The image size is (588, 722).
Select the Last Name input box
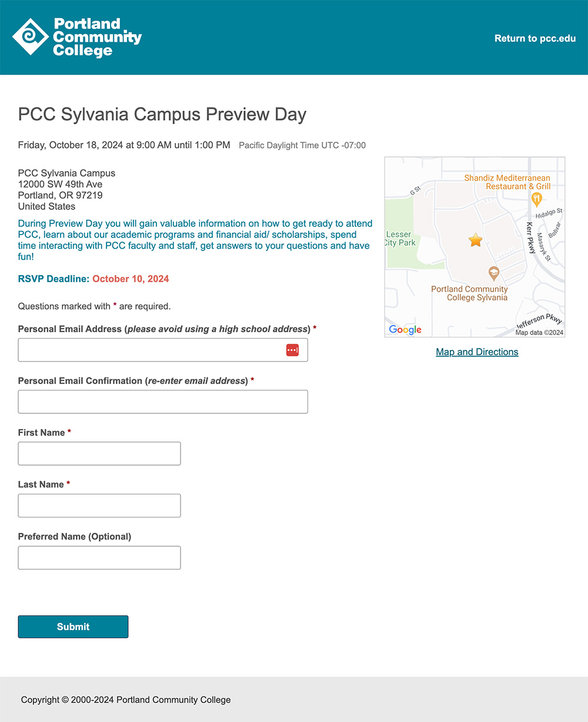(99, 506)
